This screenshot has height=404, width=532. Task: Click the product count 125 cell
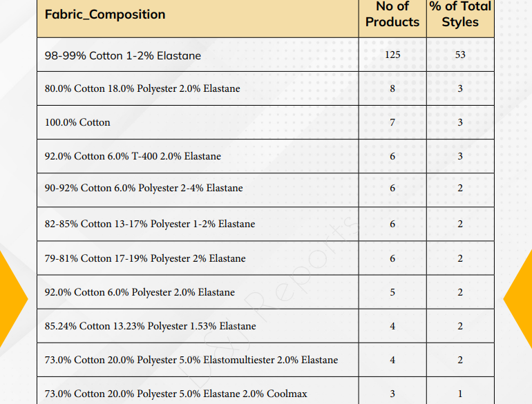[x=392, y=55]
